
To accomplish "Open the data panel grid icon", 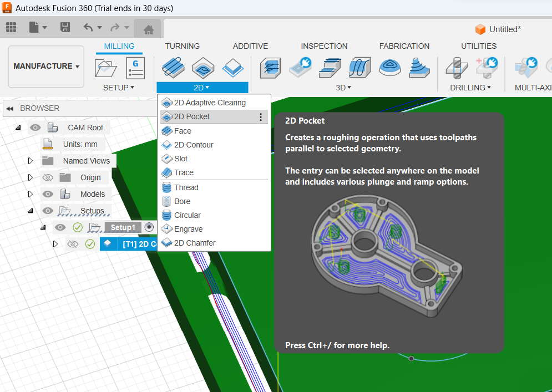I will point(11,28).
